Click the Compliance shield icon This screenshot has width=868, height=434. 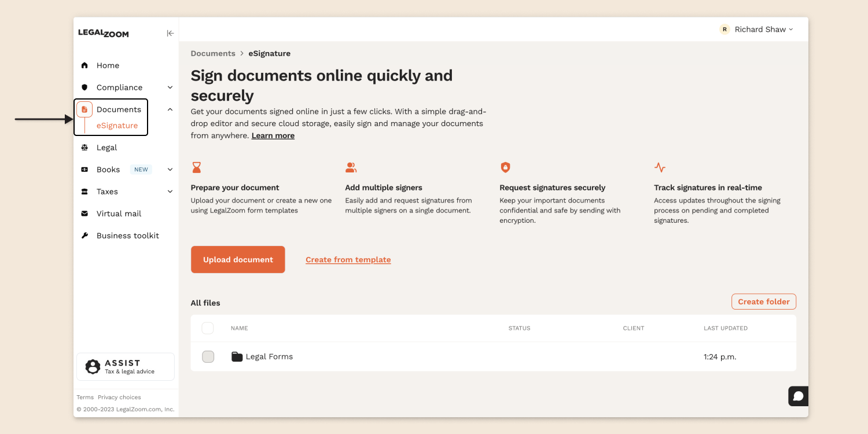tap(84, 87)
